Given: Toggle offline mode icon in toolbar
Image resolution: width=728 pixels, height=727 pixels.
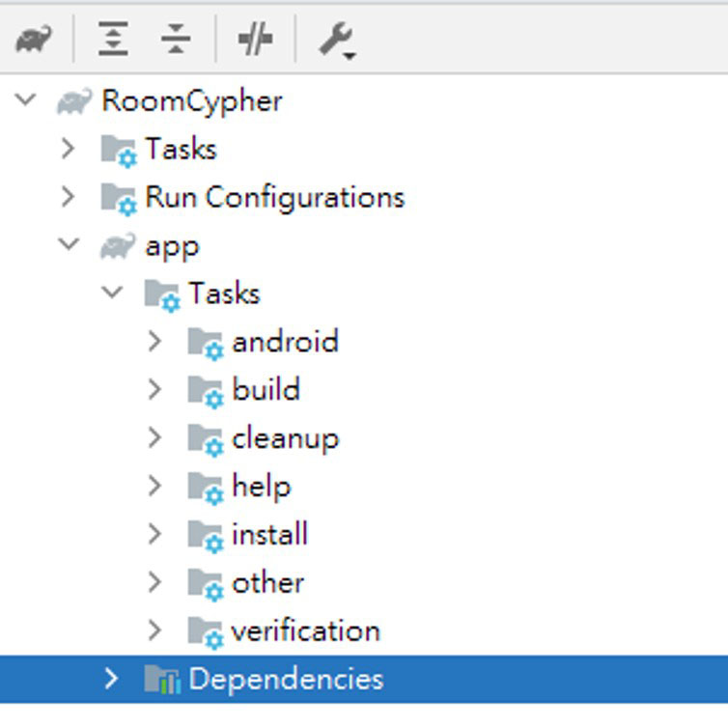Looking at the screenshot, I should [x=255, y=40].
